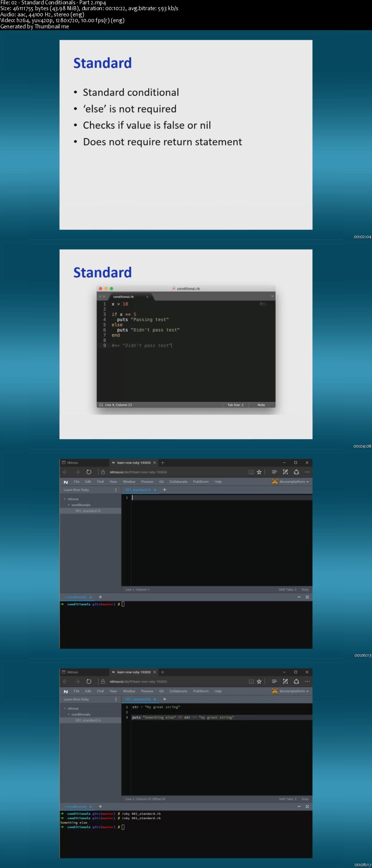
Task: Open the Window menu in the code frame
Action: click(x=129, y=691)
